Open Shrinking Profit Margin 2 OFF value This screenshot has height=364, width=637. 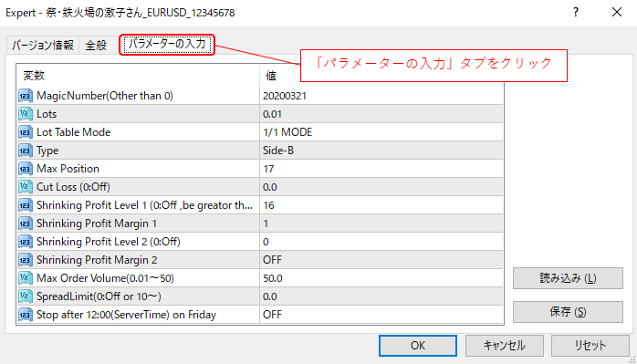(x=381, y=260)
